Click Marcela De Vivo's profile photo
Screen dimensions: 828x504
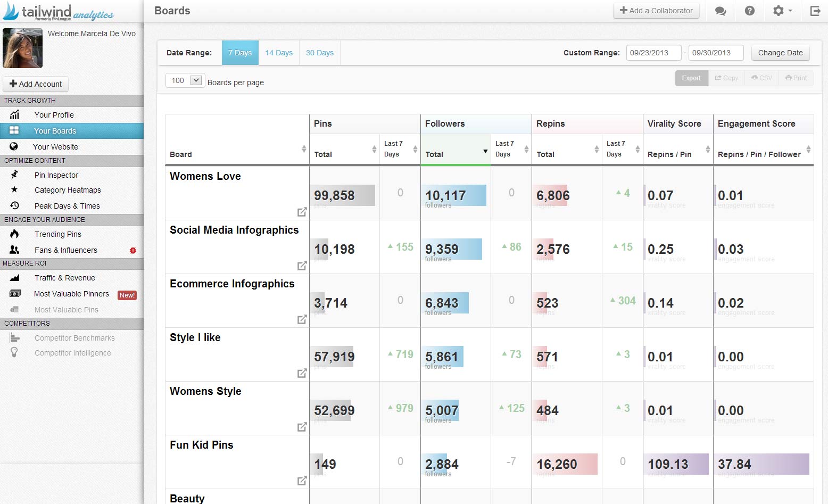[x=22, y=48]
